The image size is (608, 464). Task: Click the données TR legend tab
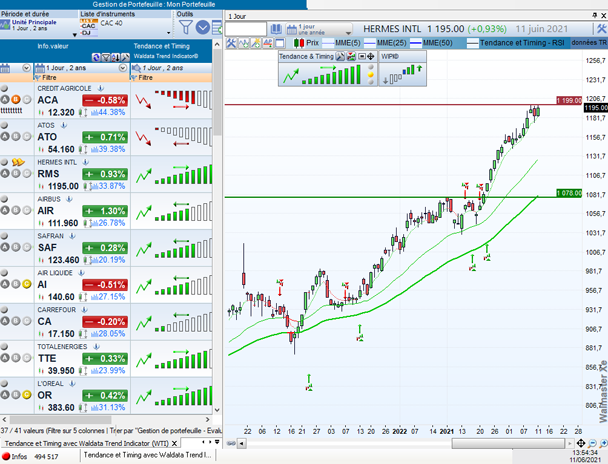(x=589, y=43)
